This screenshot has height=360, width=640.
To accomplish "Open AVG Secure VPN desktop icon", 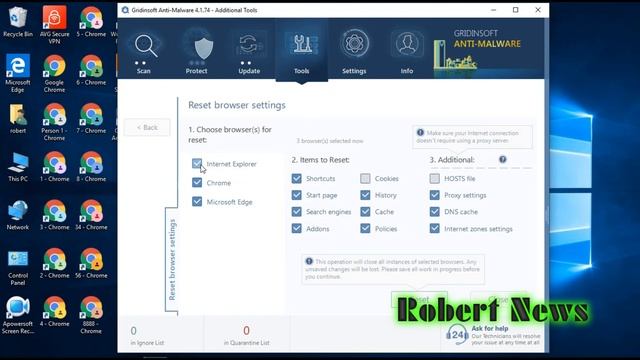I will pos(54,26).
